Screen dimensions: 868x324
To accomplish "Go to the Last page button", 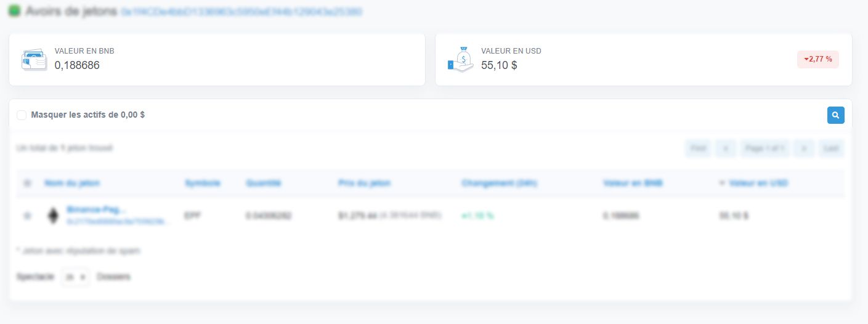I will coord(831,148).
